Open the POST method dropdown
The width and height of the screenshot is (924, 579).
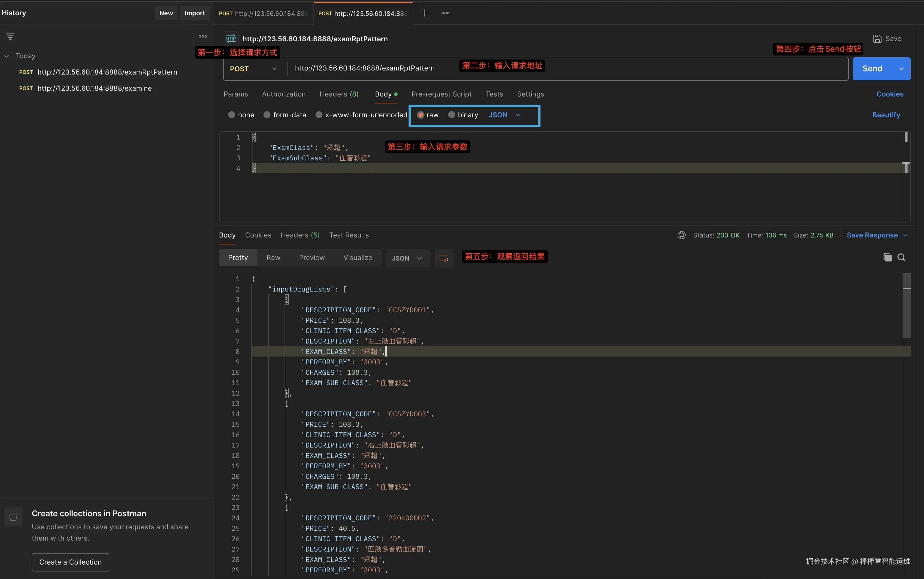click(x=253, y=69)
